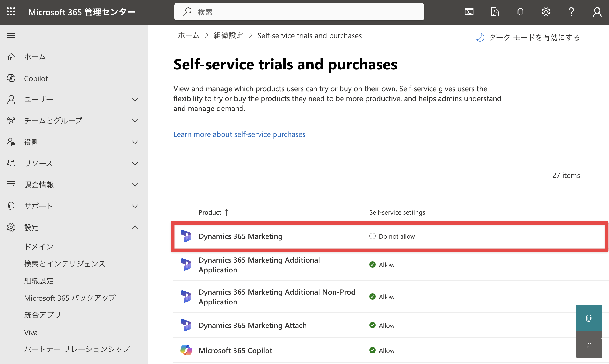Viewport: 609px width, 364px height.
Task: Open the feedback chat floating button
Action: point(588,344)
